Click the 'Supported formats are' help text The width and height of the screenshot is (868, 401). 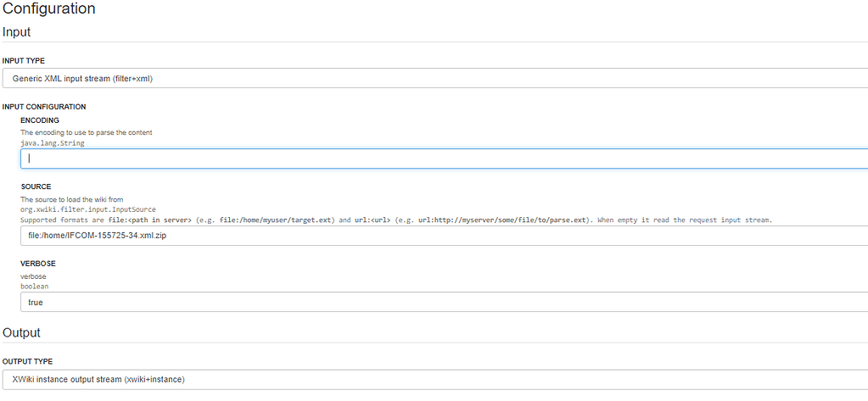395,220
